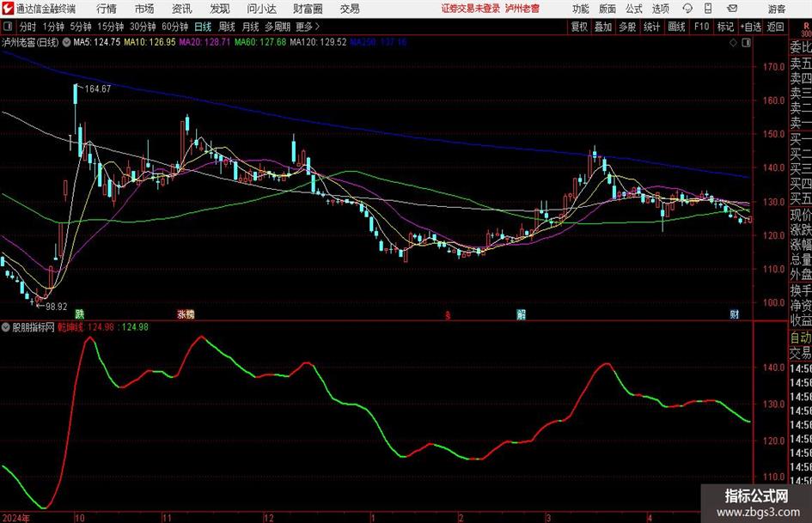
Task: Click the 涨榜 event marker
Action: (186, 313)
